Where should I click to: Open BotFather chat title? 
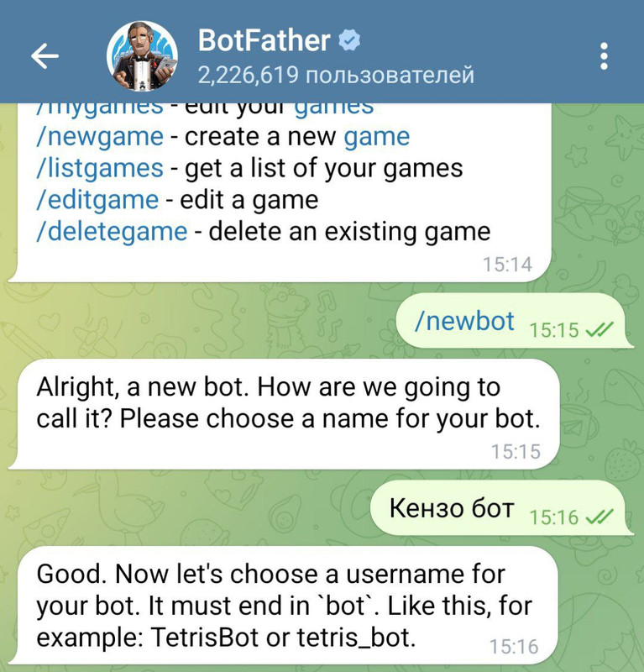coord(264,40)
